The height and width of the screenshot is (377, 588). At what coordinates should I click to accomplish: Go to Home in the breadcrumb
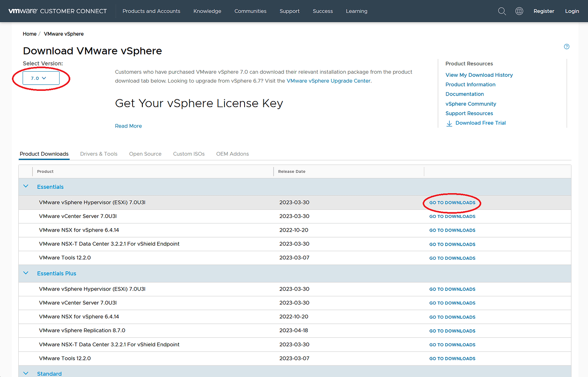click(x=29, y=34)
